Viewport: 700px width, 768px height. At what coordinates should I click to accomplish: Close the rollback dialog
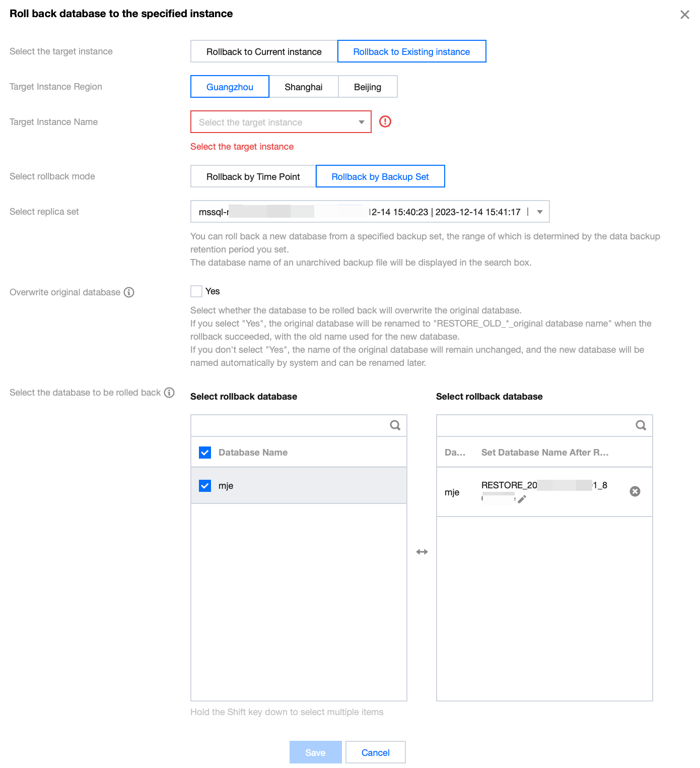pyautogui.click(x=685, y=15)
